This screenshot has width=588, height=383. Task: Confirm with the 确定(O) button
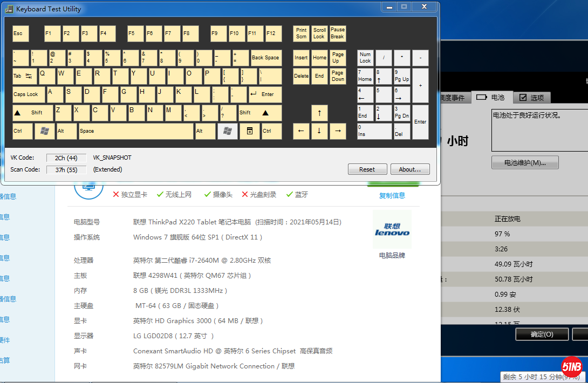(x=542, y=334)
